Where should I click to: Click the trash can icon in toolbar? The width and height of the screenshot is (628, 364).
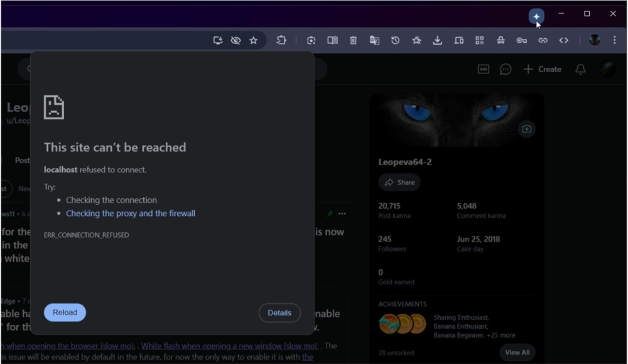coord(353,40)
